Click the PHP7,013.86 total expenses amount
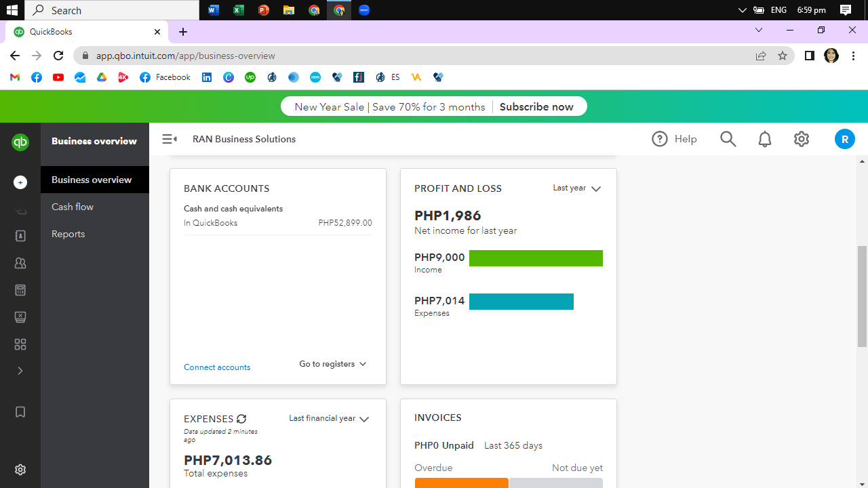Viewport: 868px width, 488px height. (x=228, y=460)
